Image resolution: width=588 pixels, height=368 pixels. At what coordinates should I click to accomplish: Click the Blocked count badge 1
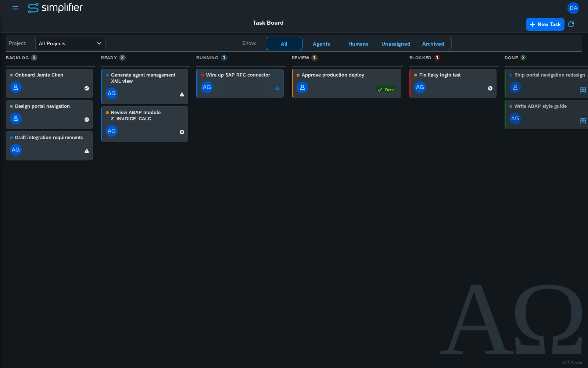437,58
